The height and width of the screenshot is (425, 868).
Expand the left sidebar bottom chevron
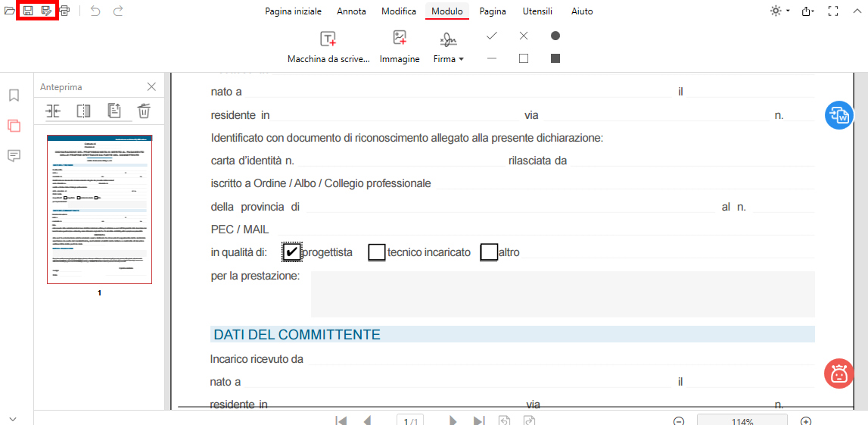pyautogui.click(x=14, y=419)
